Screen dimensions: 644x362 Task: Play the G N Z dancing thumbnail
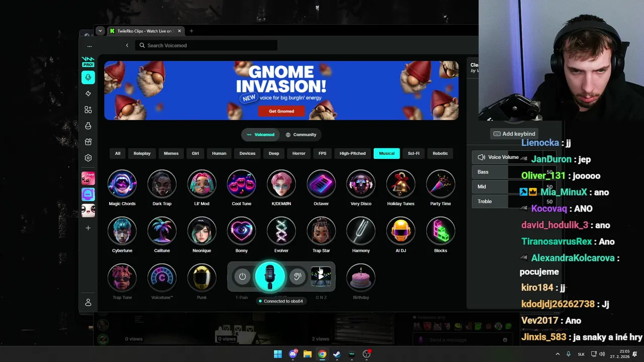(321, 277)
